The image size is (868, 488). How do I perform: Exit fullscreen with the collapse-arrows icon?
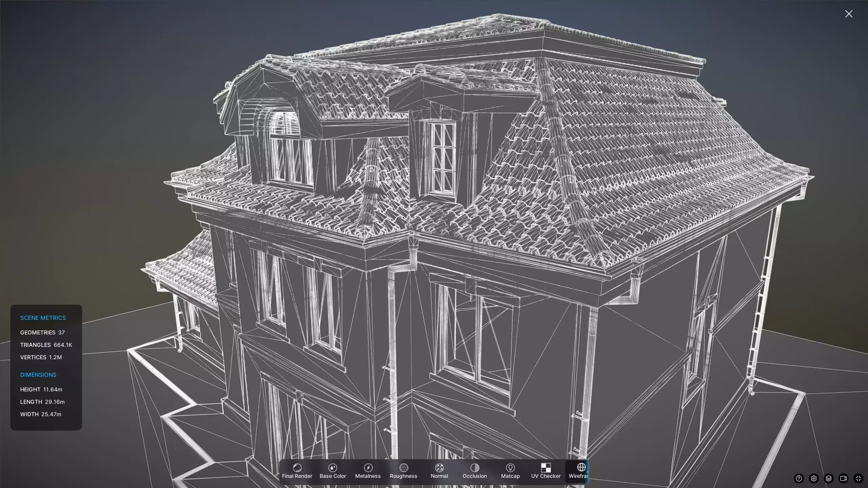pyautogui.click(x=858, y=478)
